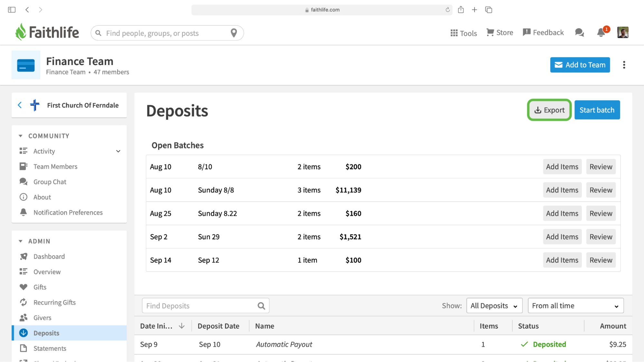This screenshot has width=644, height=362.
Task: Open the Feedback link
Action: 543,32
